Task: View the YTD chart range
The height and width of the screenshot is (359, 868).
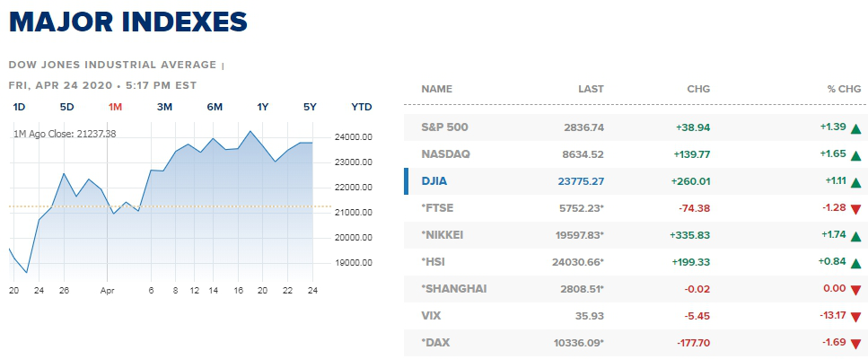Action: click(361, 107)
